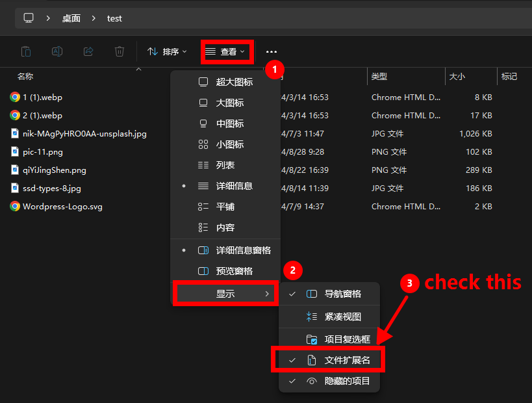Select the Chrome icon of Wordpress-Logo.svg

pos(15,207)
